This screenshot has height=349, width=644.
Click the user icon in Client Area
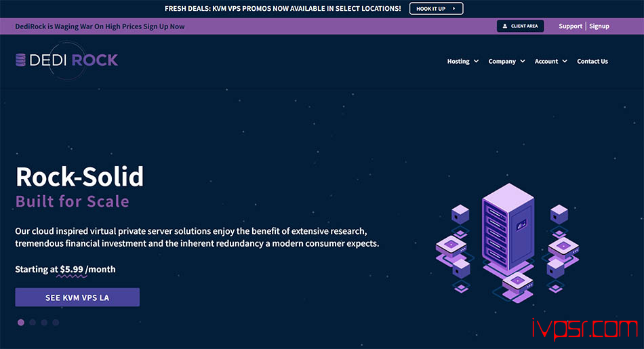(504, 26)
